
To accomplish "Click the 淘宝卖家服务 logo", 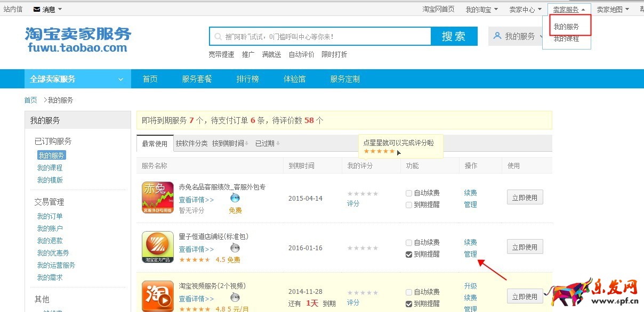I will pos(78,40).
